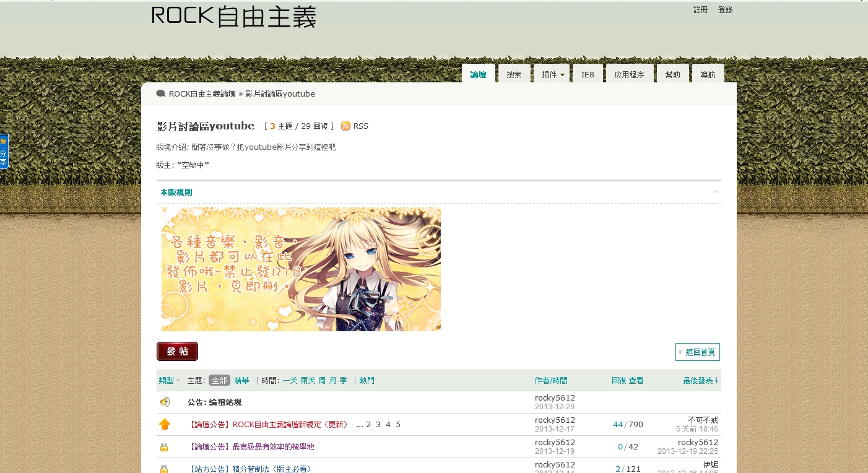868x473 pixels.
Task: Filter threads by 兩天 time
Action: point(308,380)
